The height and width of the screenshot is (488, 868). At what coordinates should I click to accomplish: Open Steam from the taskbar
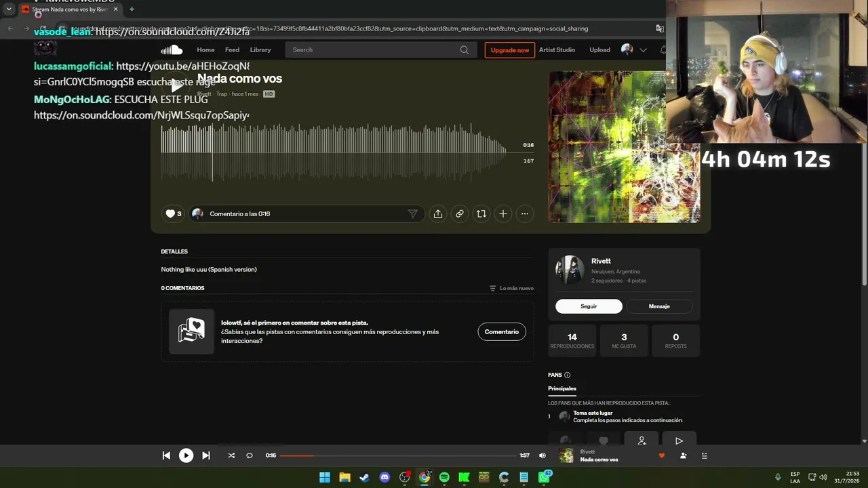365,477
